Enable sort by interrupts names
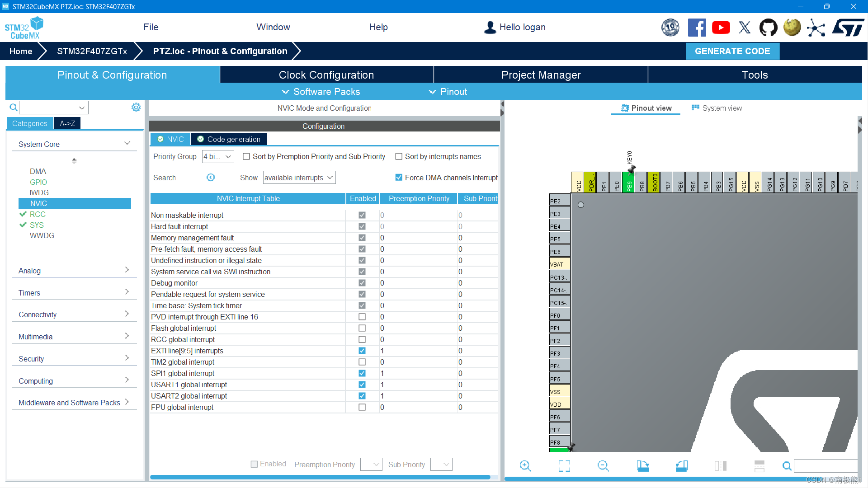Image resolution: width=868 pixels, height=488 pixels. coord(399,156)
